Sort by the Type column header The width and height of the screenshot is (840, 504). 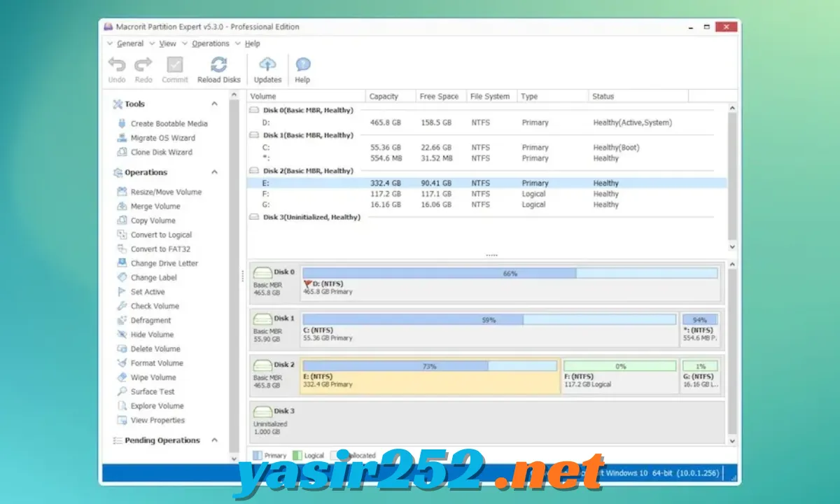552,96
